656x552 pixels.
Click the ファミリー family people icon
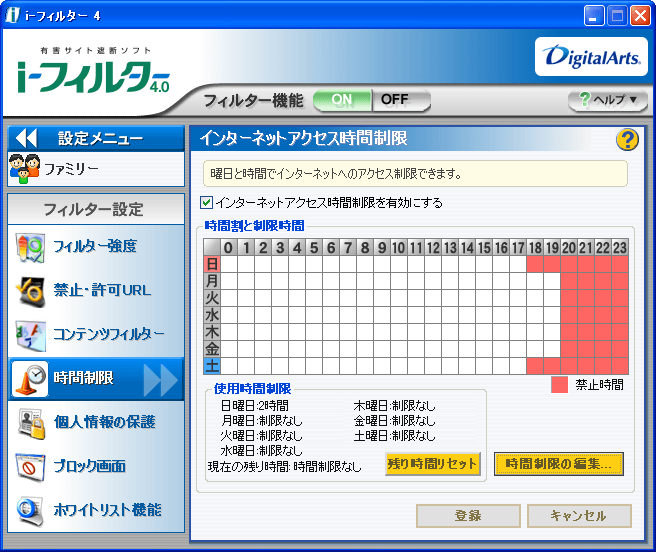pos(25,169)
